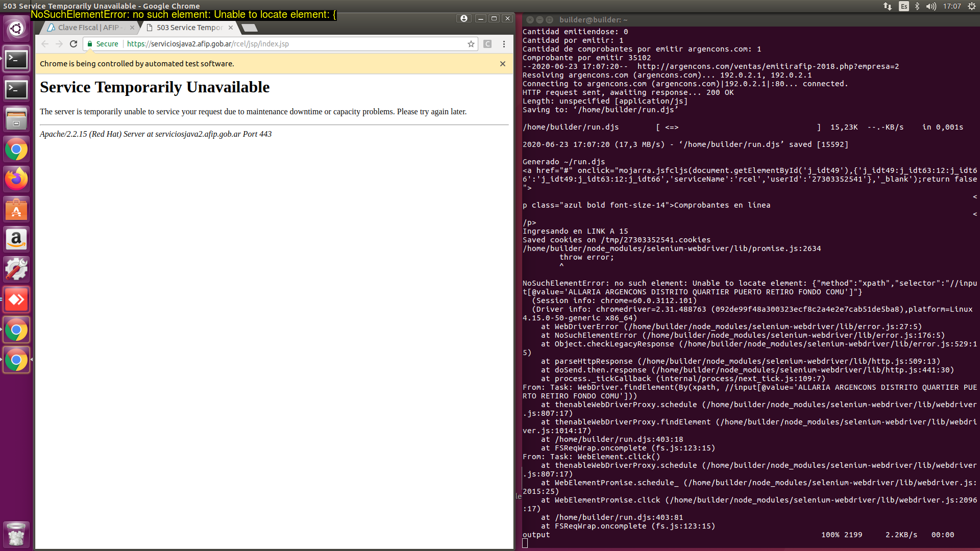Open Chrome three-dot menu

click(504, 44)
